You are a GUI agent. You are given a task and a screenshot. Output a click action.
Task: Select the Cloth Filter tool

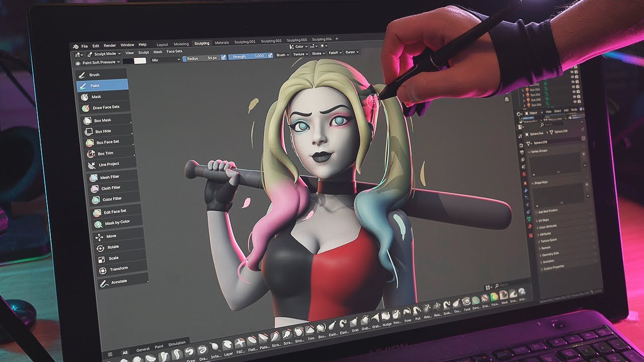[x=113, y=188]
